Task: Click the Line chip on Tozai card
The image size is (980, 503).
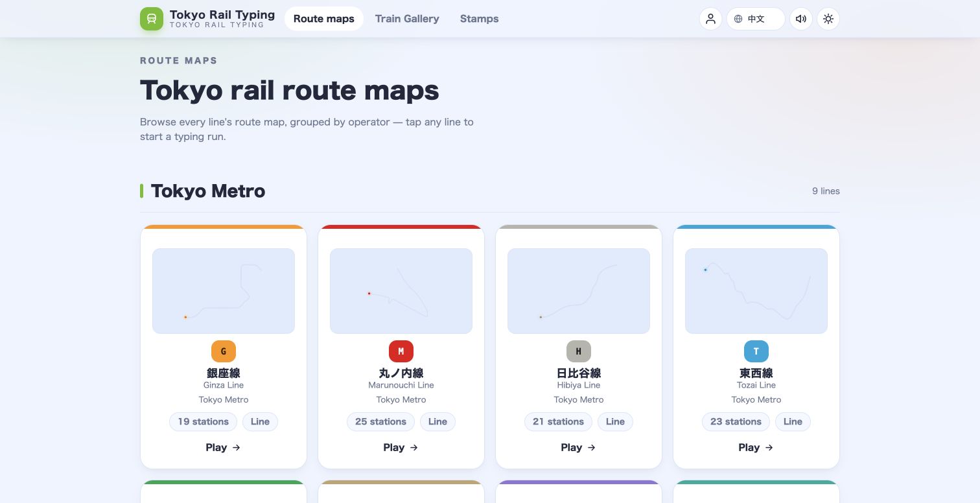Action: [x=793, y=421]
